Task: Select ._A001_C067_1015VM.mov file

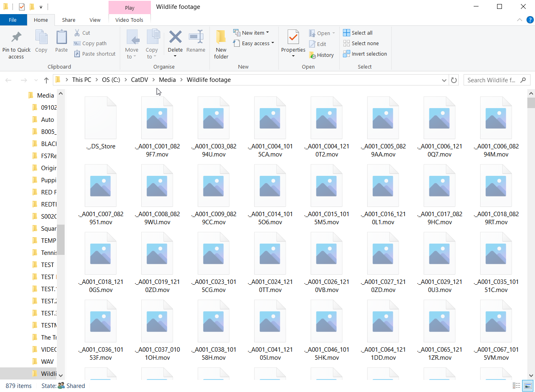Action: pos(496,331)
